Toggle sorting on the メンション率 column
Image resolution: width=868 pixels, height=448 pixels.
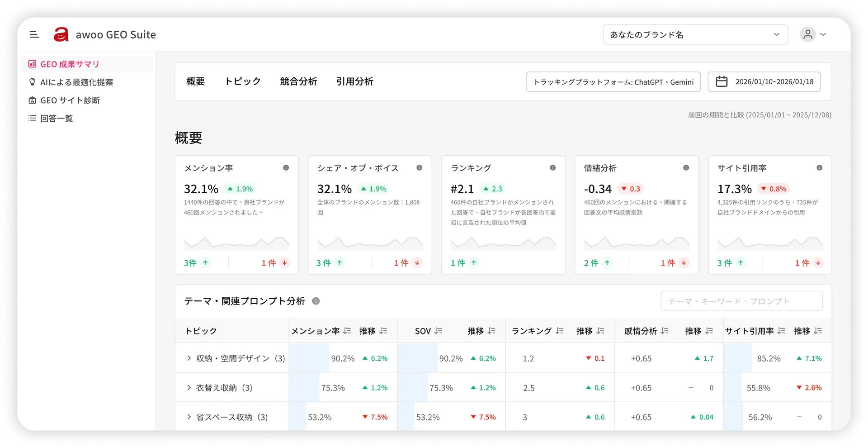pyautogui.click(x=347, y=331)
